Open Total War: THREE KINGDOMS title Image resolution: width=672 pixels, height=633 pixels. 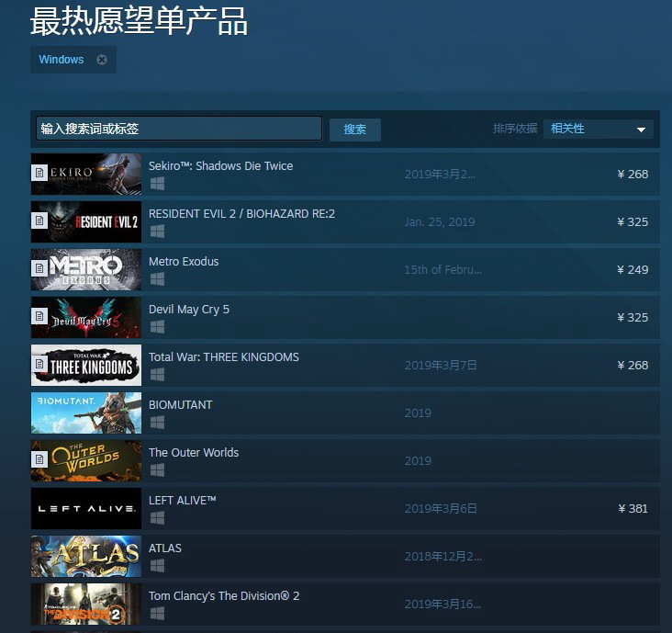click(x=224, y=356)
